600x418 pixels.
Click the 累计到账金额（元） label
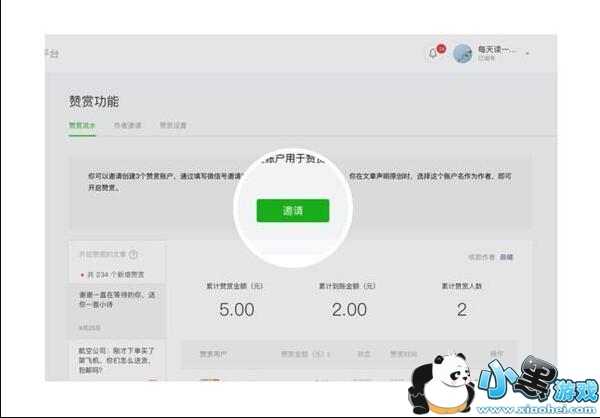point(347,286)
